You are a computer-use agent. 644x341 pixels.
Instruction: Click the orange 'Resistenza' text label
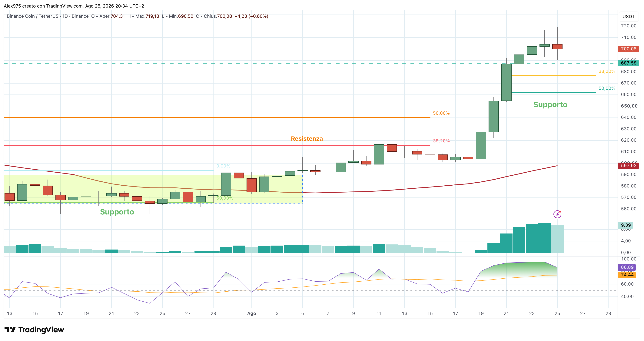307,139
